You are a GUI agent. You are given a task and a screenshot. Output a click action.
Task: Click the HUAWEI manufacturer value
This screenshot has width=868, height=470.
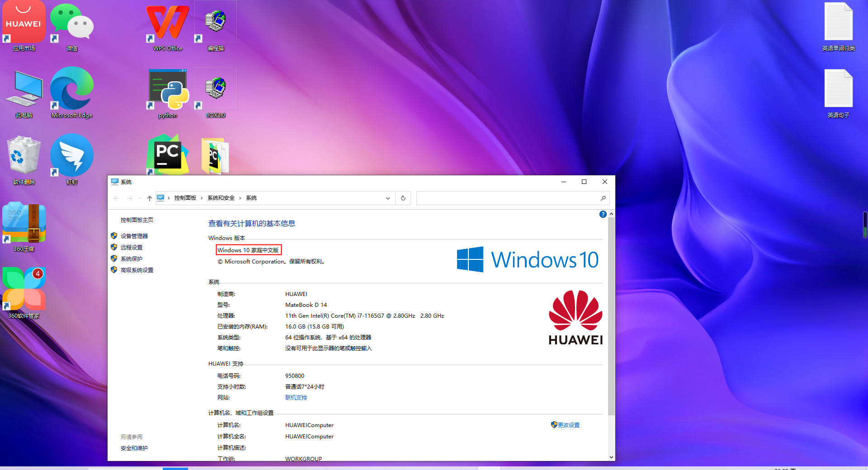(x=296, y=294)
